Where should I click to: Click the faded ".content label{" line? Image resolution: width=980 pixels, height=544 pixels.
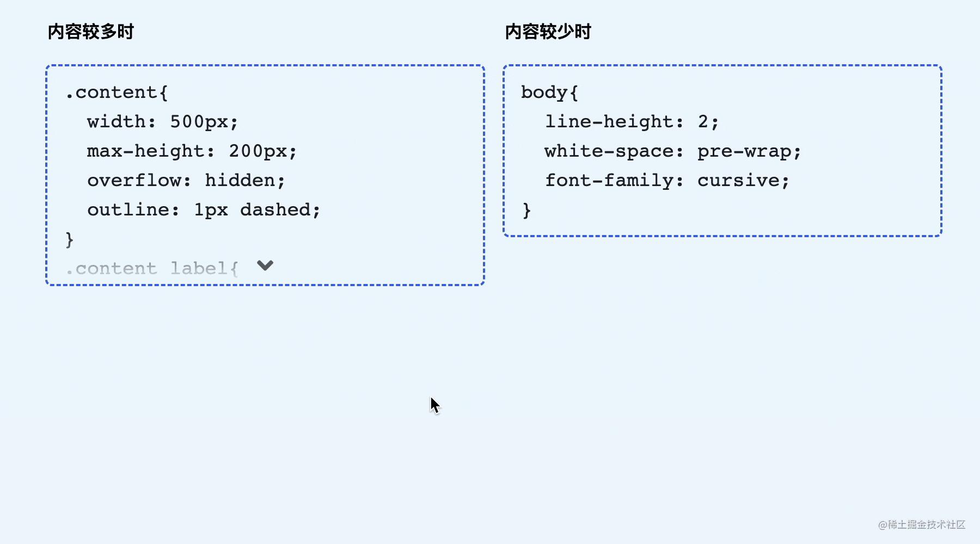pos(152,269)
